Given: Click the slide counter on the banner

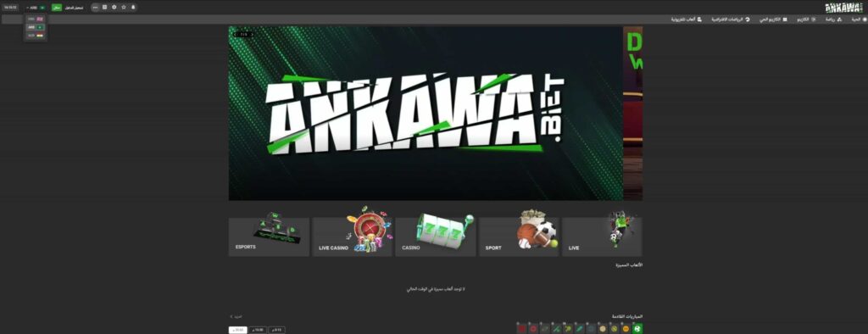Looking at the screenshot, I should point(243,35).
